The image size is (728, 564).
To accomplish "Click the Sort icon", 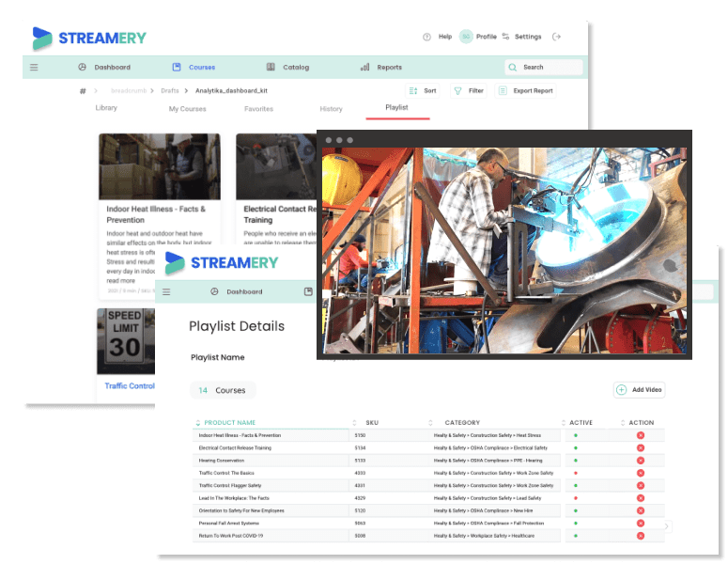I will point(413,91).
